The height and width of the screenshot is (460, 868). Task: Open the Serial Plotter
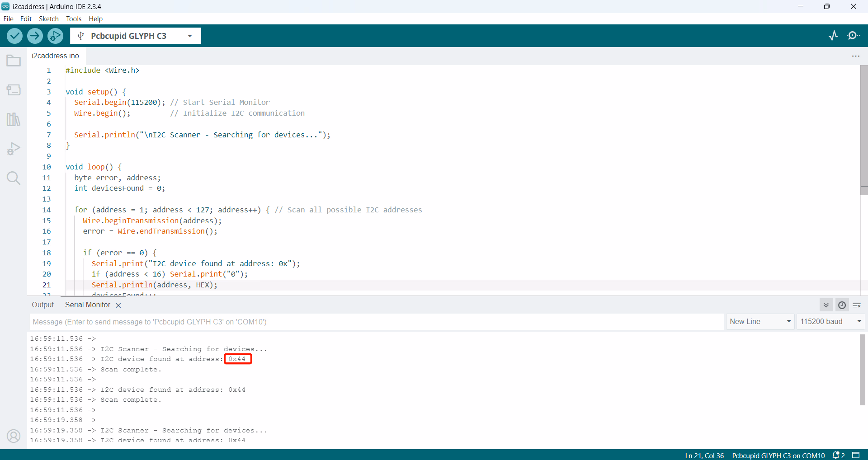[x=833, y=36]
